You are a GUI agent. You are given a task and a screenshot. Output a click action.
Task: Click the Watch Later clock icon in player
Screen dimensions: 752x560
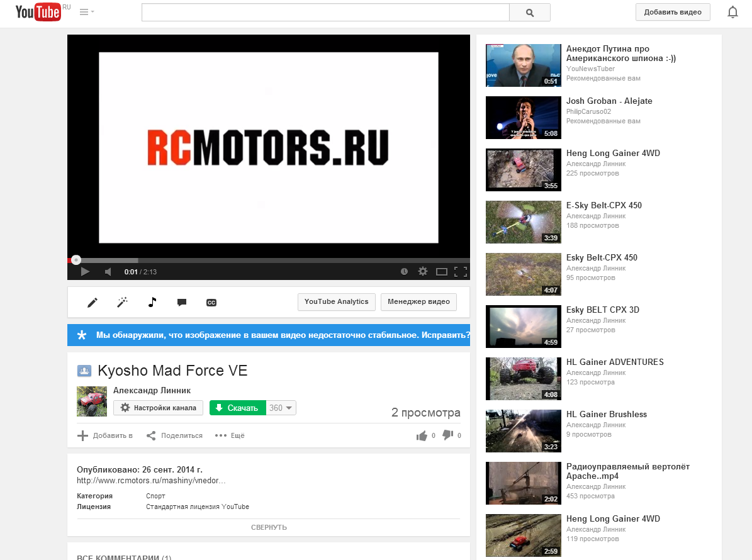pos(404,272)
